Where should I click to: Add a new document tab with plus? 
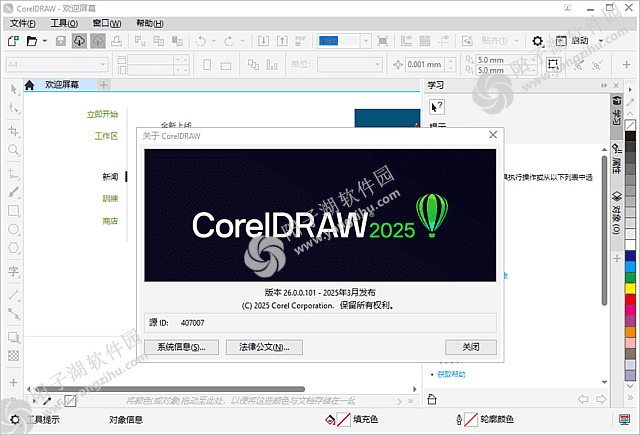coord(104,85)
